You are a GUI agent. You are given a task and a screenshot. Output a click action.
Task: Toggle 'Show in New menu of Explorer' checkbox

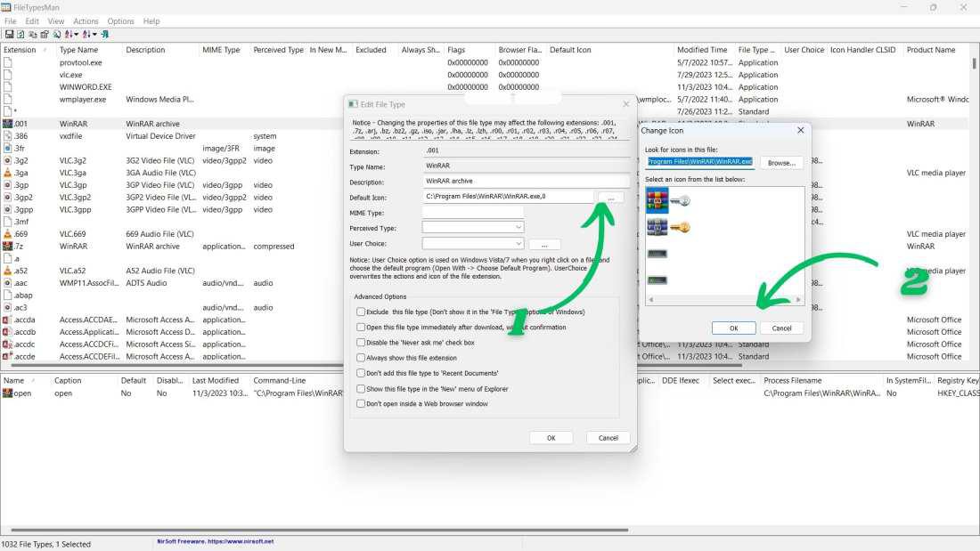(361, 389)
